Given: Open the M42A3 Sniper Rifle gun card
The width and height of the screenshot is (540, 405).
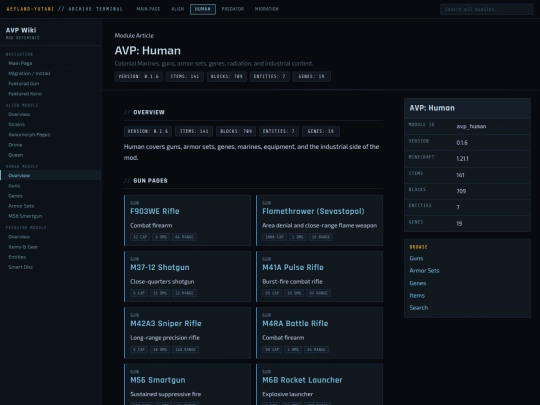Looking at the screenshot, I should pyautogui.click(x=187, y=333).
